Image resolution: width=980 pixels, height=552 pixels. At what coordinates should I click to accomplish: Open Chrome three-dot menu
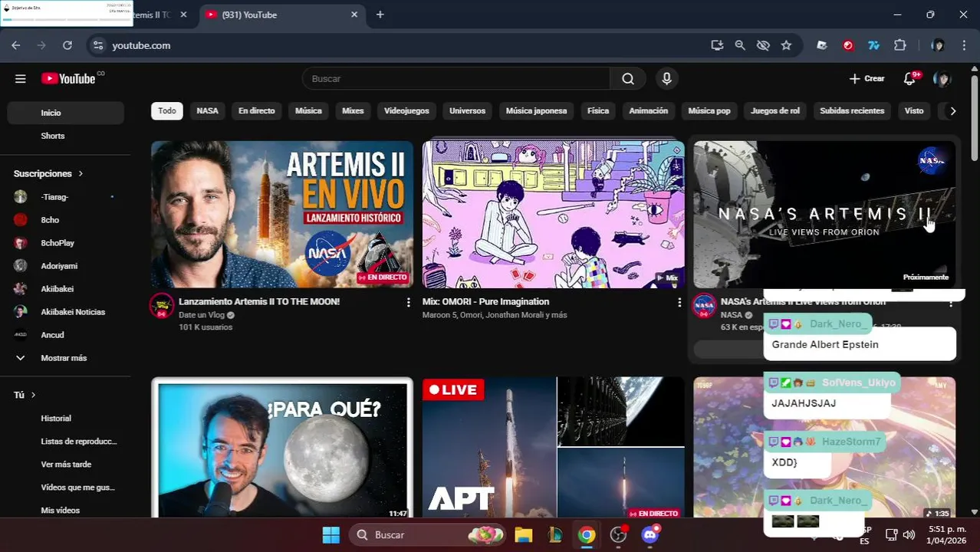coord(964,45)
